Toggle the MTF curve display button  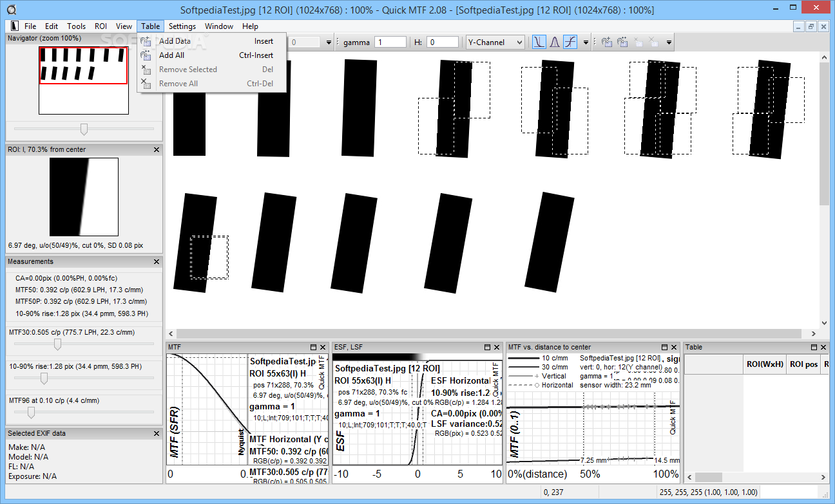(538, 42)
